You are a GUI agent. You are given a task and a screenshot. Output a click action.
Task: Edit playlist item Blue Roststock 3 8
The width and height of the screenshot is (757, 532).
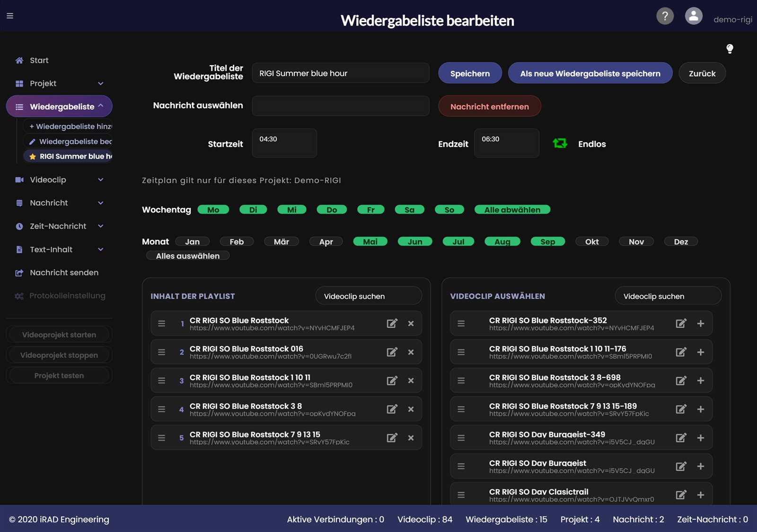[x=392, y=409]
